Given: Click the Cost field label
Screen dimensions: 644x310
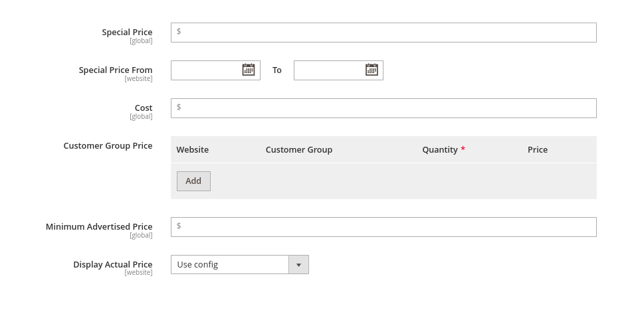Looking at the screenshot, I should tap(144, 108).
